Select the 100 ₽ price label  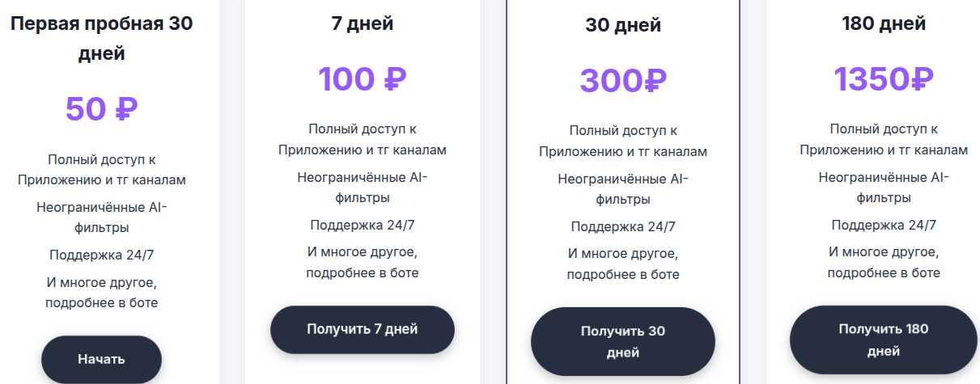pos(362,79)
